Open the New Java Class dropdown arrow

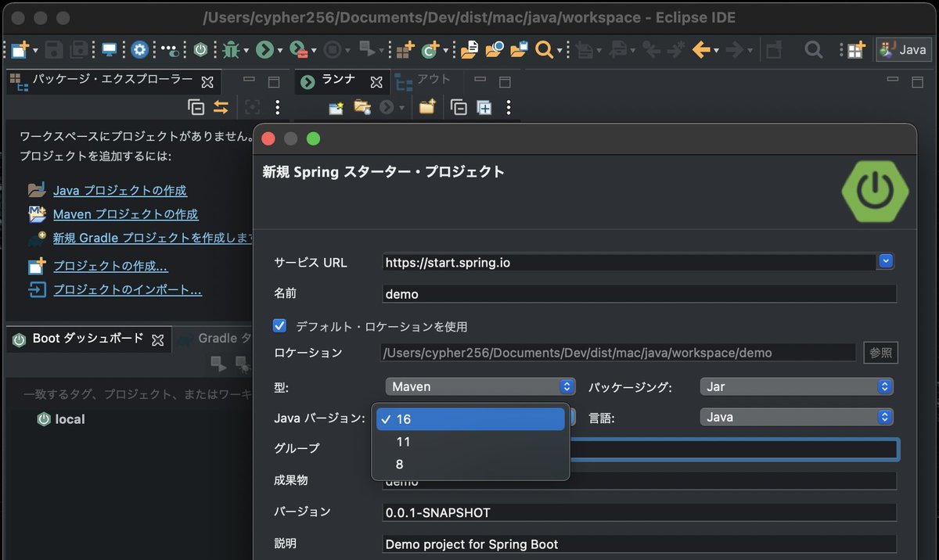coord(446,51)
